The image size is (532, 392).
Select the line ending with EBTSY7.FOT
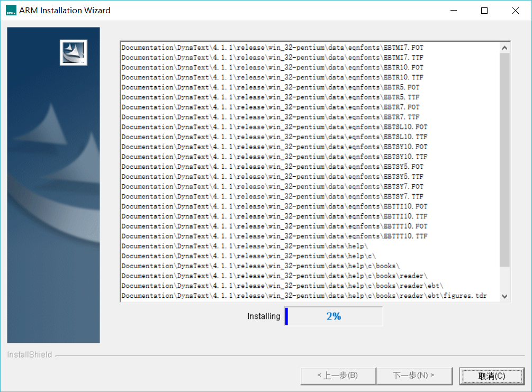(273, 187)
